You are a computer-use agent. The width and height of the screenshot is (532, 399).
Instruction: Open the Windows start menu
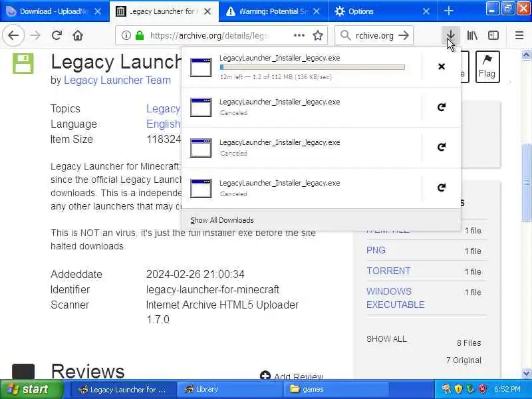click(31, 389)
